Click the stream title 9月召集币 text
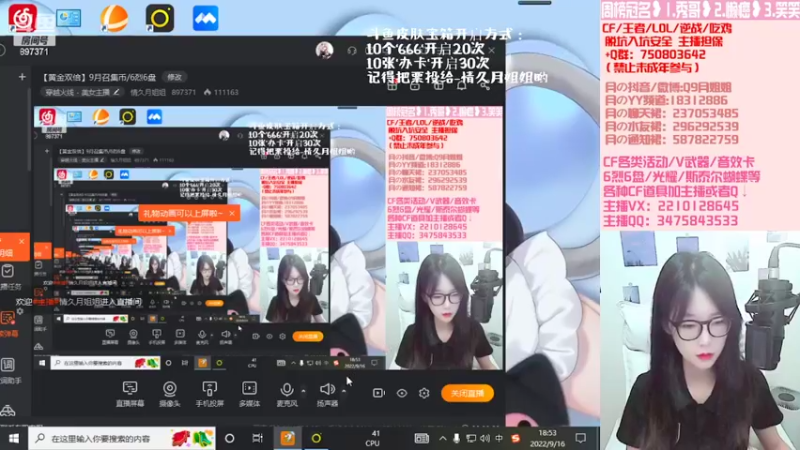800x450 pixels. [x=99, y=78]
